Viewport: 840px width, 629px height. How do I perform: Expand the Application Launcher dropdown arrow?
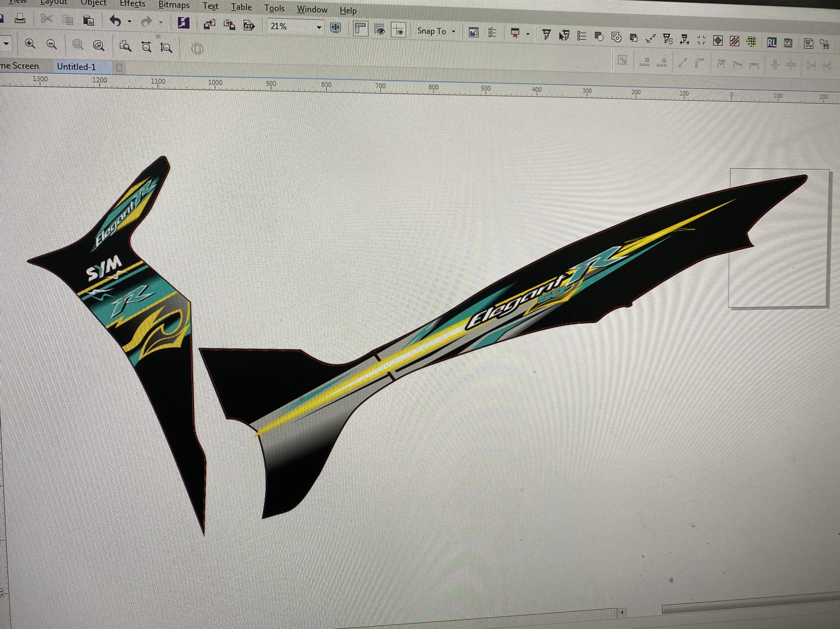pos(528,34)
